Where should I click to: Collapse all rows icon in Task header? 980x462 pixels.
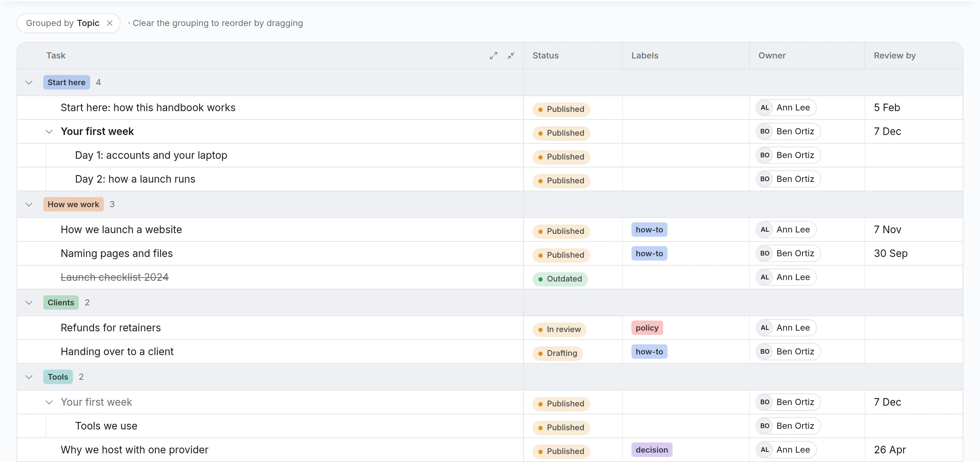click(x=511, y=56)
